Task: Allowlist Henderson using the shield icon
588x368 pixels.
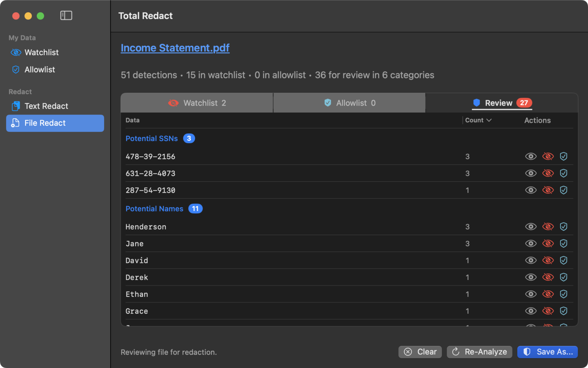Action: (563, 227)
